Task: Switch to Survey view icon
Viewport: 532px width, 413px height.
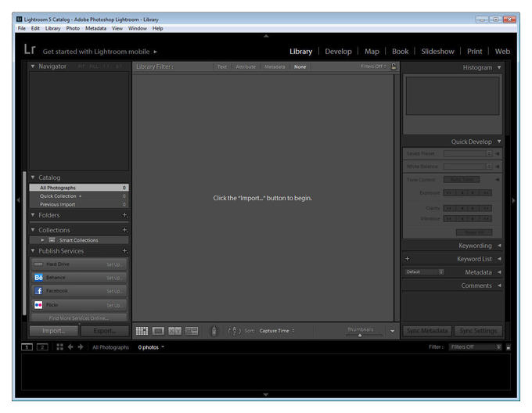Action: tap(192, 331)
